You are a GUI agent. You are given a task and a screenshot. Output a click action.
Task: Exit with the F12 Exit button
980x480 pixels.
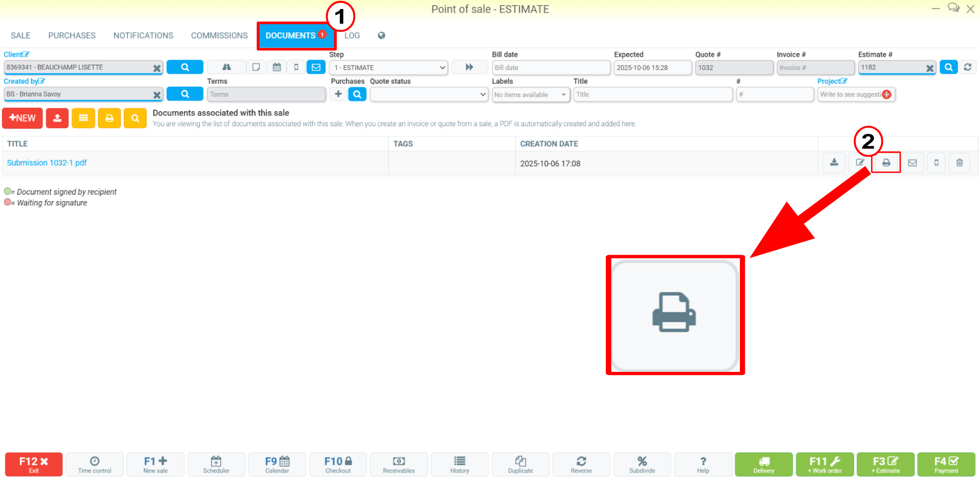coord(34,464)
